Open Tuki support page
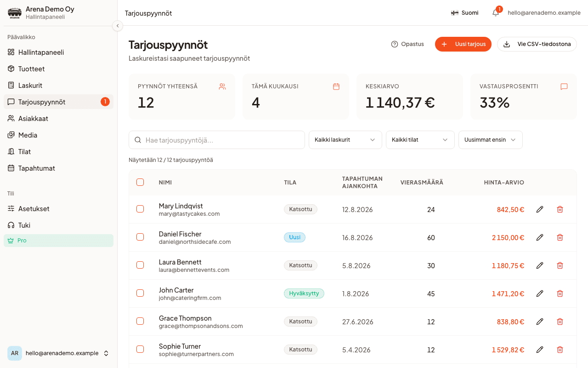588x368 pixels. (x=58, y=225)
